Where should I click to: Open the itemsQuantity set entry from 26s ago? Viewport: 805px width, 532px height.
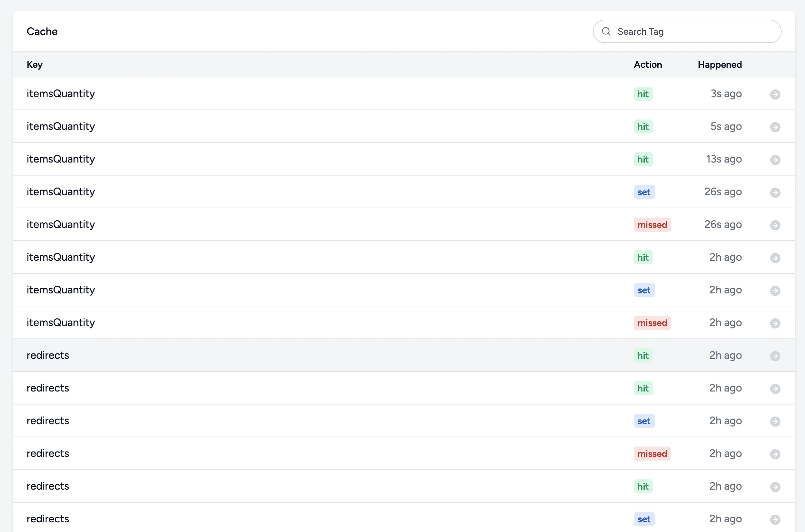(775, 192)
